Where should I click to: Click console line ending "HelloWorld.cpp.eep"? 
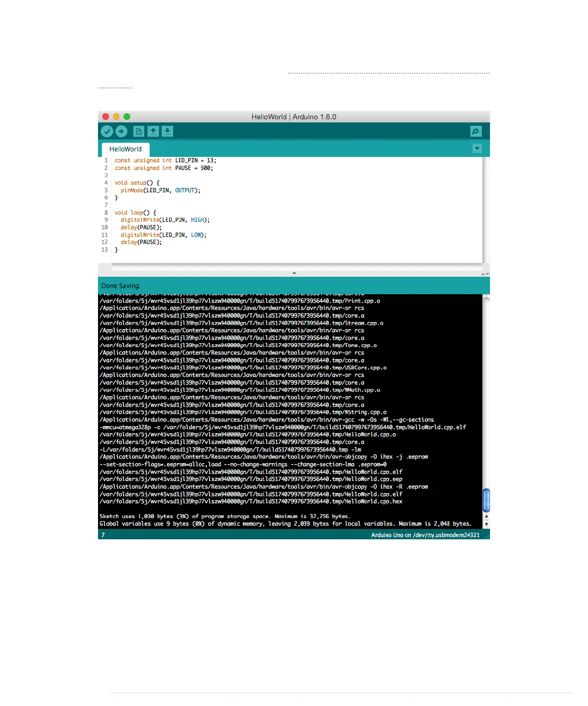pos(251,479)
